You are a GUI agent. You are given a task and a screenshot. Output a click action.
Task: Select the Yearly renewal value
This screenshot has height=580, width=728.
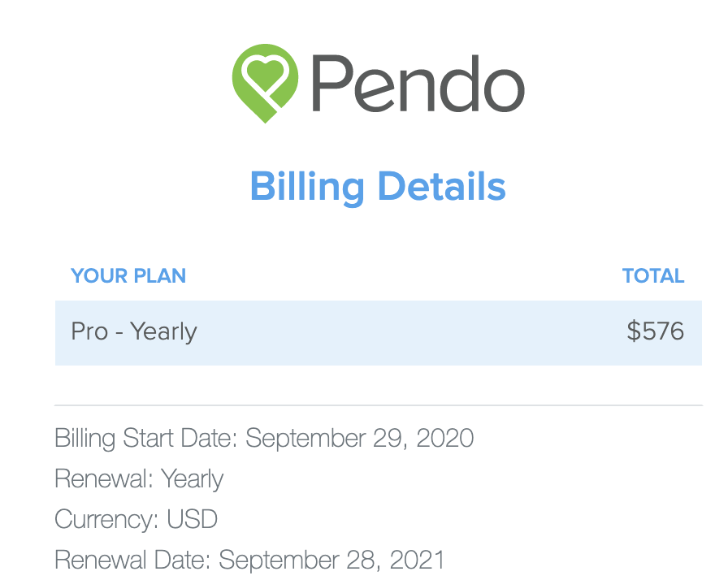(x=193, y=479)
